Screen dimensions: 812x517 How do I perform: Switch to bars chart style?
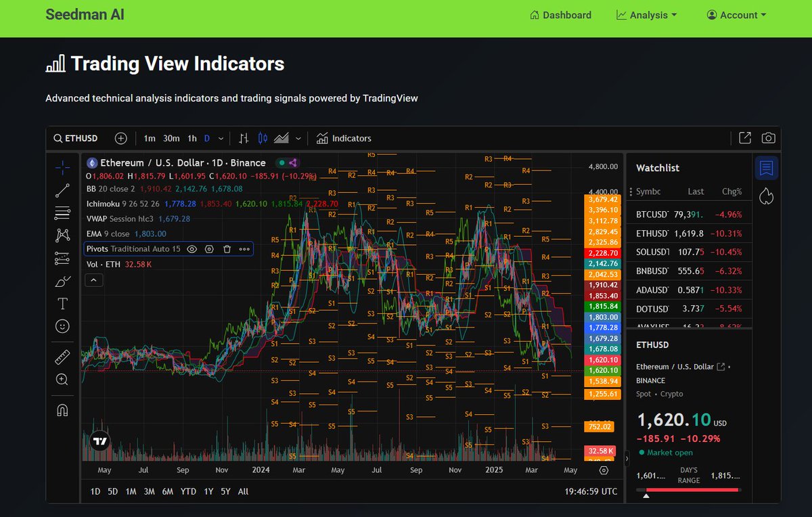(244, 138)
